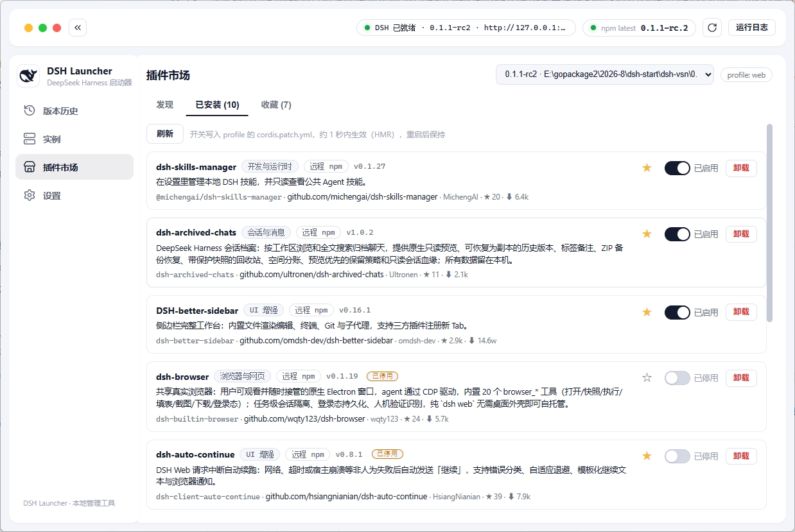Click dsh-browser plugin title
The width and height of the screenshot is (795, 532).
(182, 377)
